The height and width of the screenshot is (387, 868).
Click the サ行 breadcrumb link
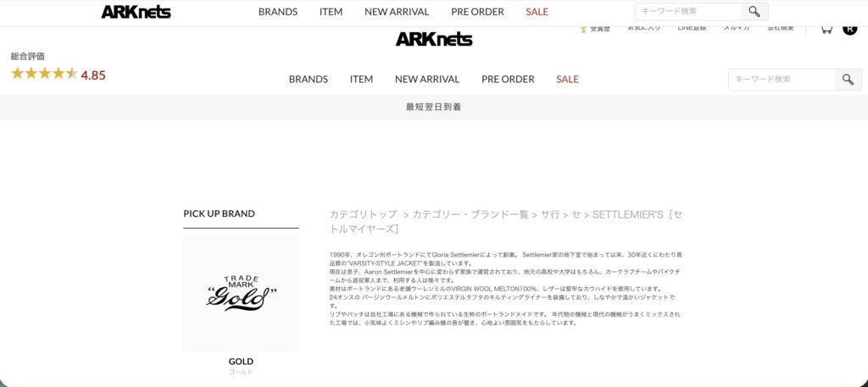tap(550, 214)
